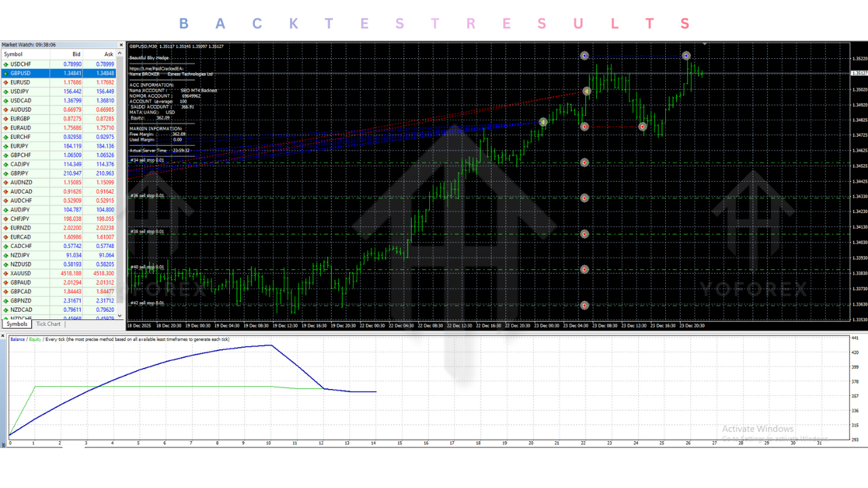The image size is (868, 488).
Task: Click the arrow icon beside EURGBP
Action: pyautogui.click(x=5, y=118)
